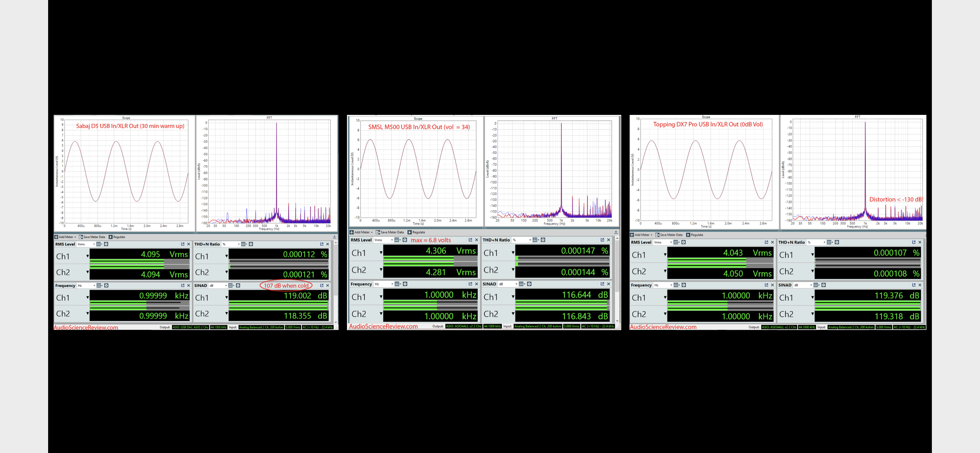Open SINAD settings gear in SMSL M500 panel
The height and width of the screenshot is (453, 980).
click(x=529, y=284)
